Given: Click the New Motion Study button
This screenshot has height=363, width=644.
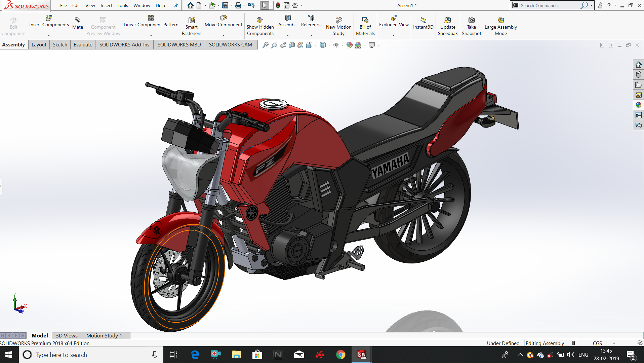Looking at the screenshot, I should tap(338, 25).
